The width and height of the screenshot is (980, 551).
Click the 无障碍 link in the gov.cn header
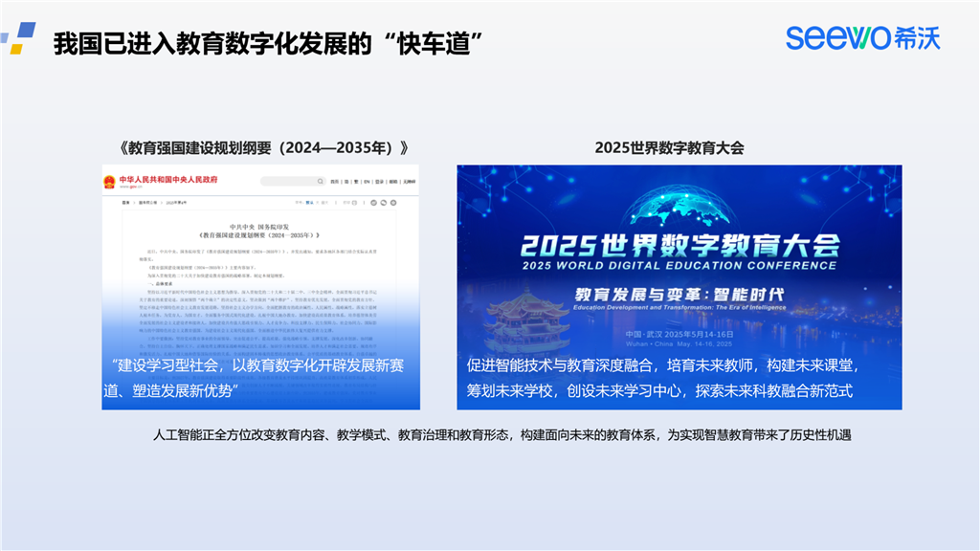[410, 182]
